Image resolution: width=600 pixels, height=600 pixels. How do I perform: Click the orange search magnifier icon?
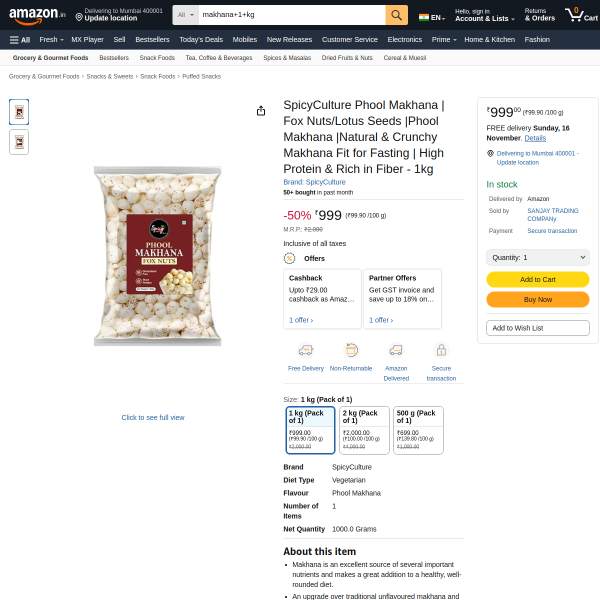[396, 15]
